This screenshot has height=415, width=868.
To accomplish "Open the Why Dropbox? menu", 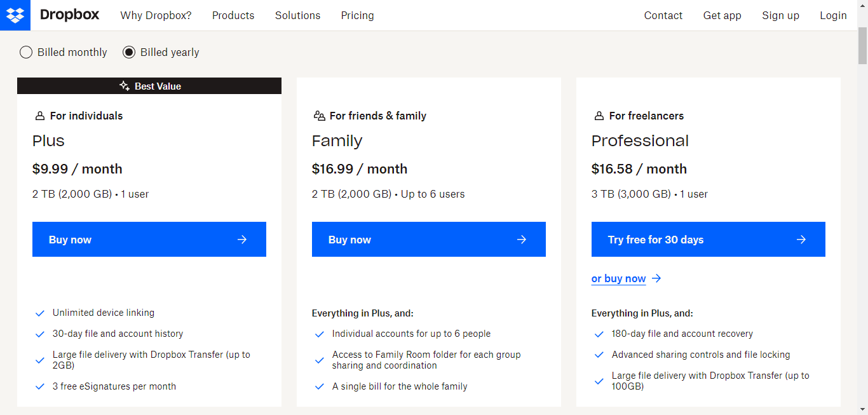I will click(156, 15).
